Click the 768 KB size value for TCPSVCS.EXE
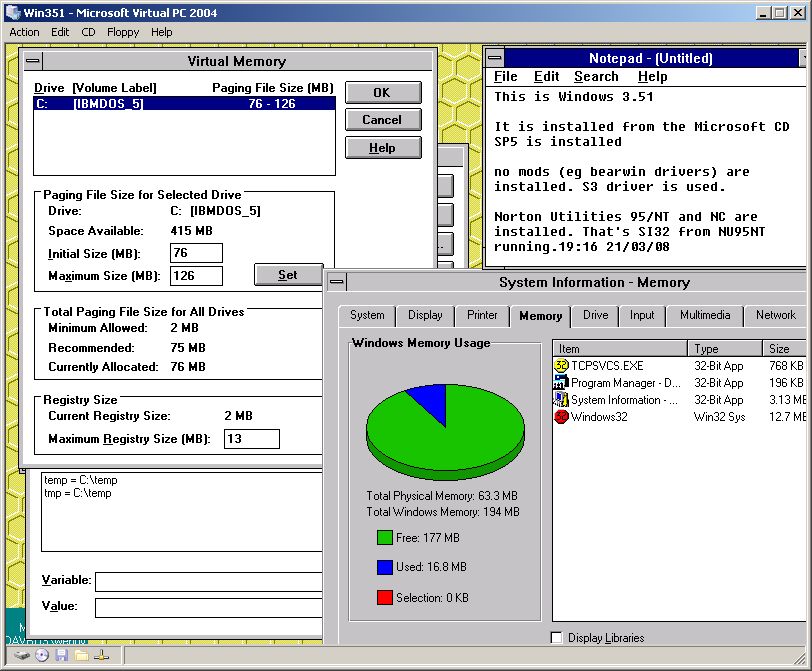The image size is (812, 671). coord(786,366)
